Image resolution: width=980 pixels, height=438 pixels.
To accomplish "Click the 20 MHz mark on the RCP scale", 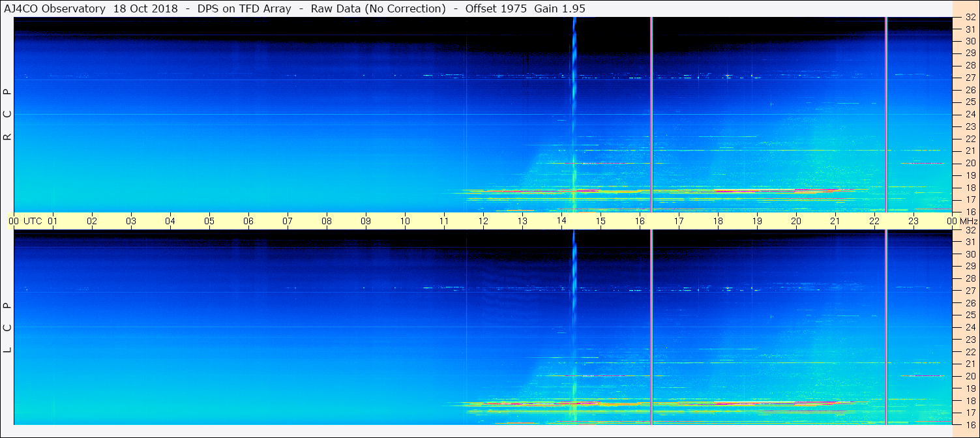I will [x=970, y=163].
